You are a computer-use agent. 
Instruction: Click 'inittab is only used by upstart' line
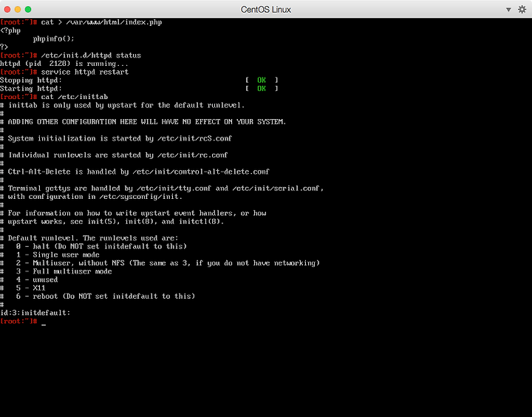click(122, 105)
